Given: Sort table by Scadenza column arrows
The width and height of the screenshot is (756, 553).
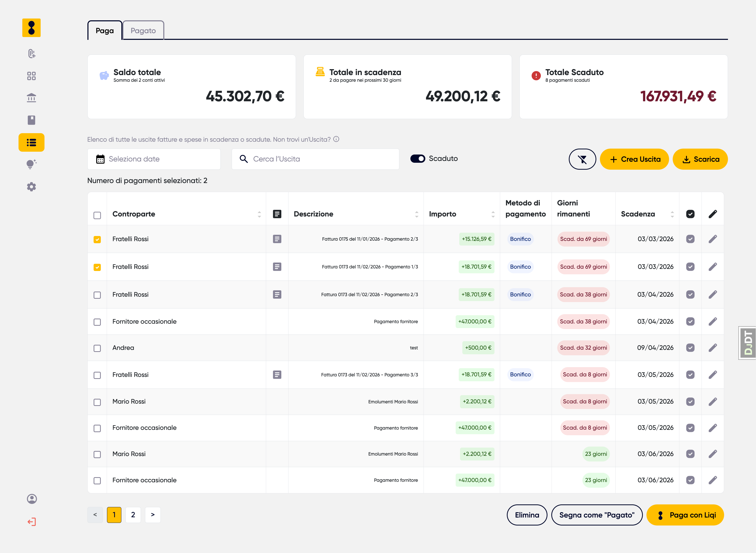Looking at the screenshot, I should [672, 214].
